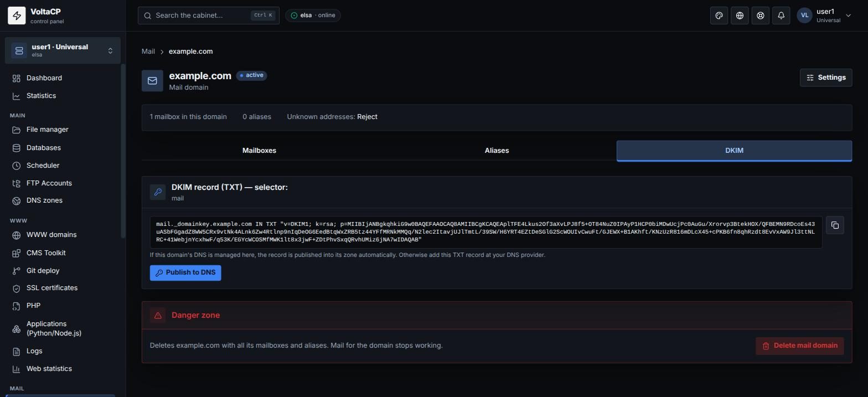
Task: Open DNS zones in the sidebar
Action: tap(60, 200)
